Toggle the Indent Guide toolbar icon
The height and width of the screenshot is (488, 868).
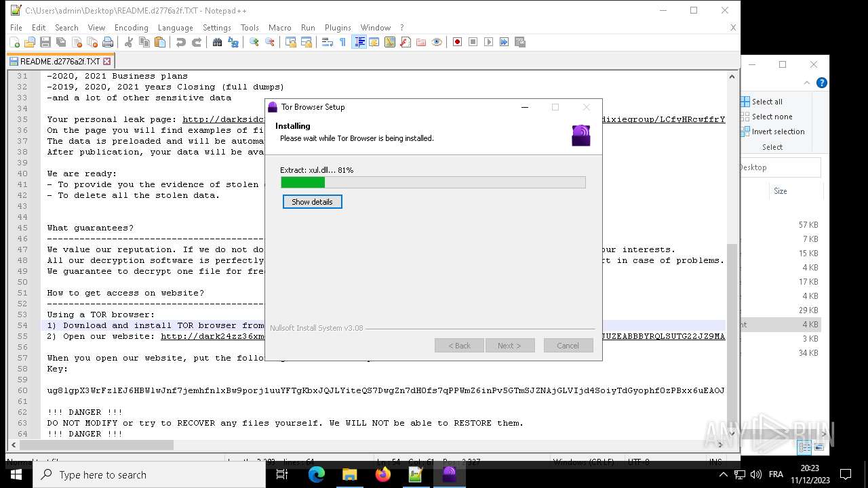(359, 42)
